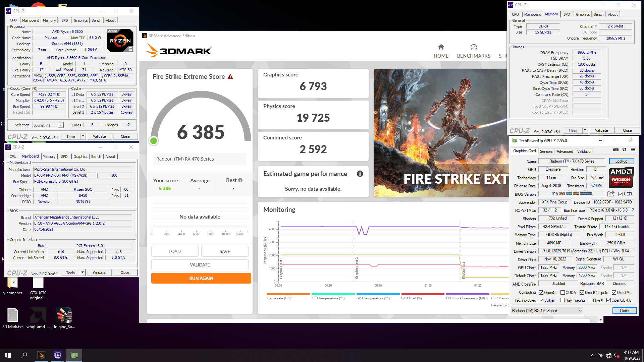The height and width of the screenshot is (362, 644).
Task: Open the Socket #1 selection dropdown
Action: (48, 125)
